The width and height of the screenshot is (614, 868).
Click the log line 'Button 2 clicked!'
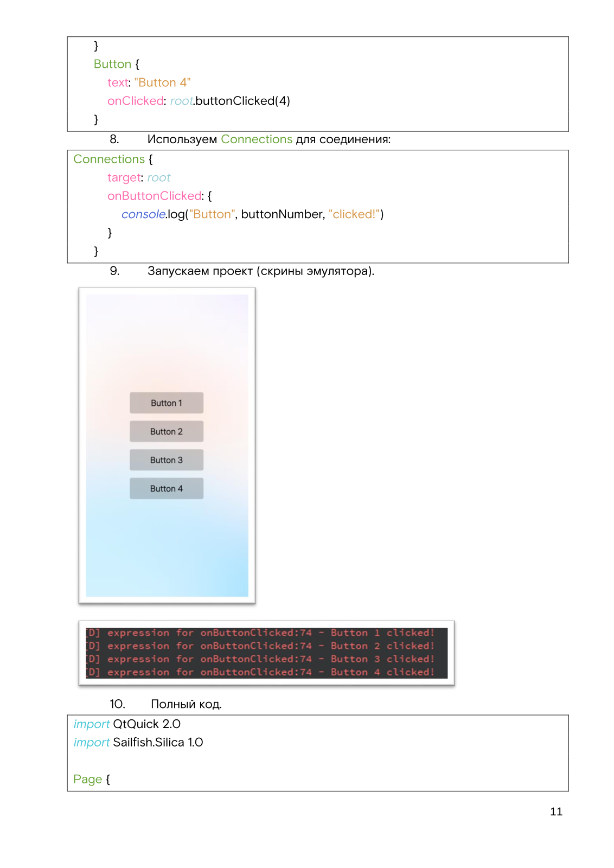tap(260, 646)
